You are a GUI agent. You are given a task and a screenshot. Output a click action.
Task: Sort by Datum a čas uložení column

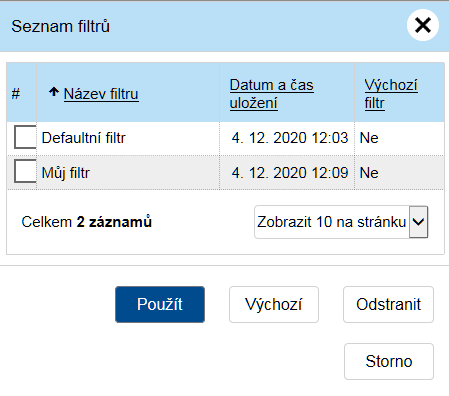point(271,94)
